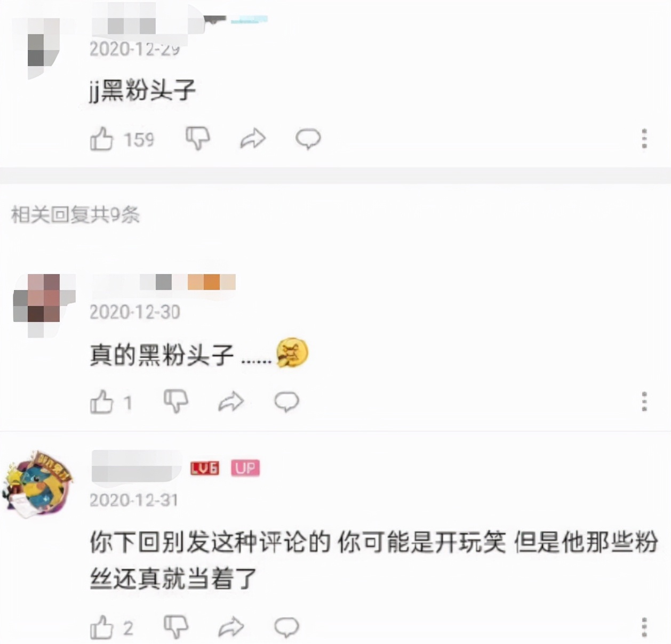Viewport: 671px width, 644px height.
Task: Dislike the 2020-12-31 comment
Action: coord(176,627)
